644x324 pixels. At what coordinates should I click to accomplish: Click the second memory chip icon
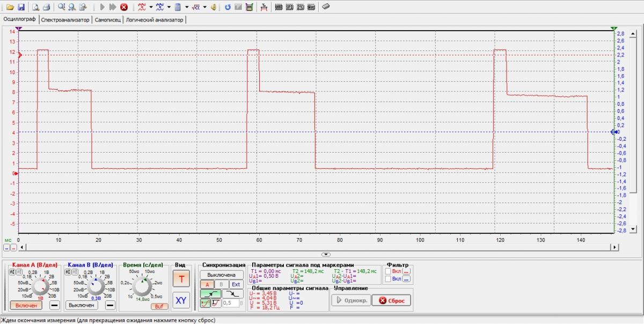tap(290, 7)
